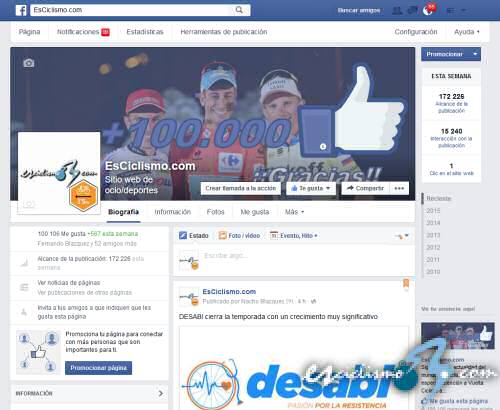Open the Estadísticas menu item
Image resolution: width=500 pixels, height=410 pixels.
click(x=145, y=32)
